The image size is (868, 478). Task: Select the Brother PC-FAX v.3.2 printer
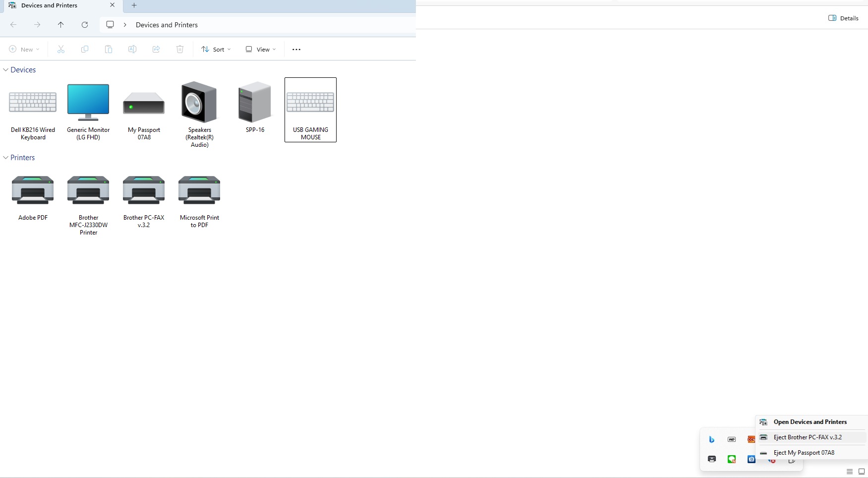144,201
